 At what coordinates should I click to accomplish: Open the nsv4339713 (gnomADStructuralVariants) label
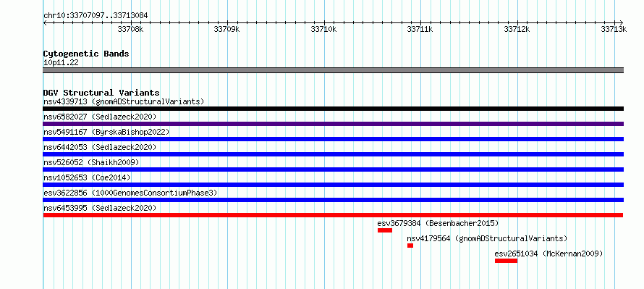click(124, 101)
